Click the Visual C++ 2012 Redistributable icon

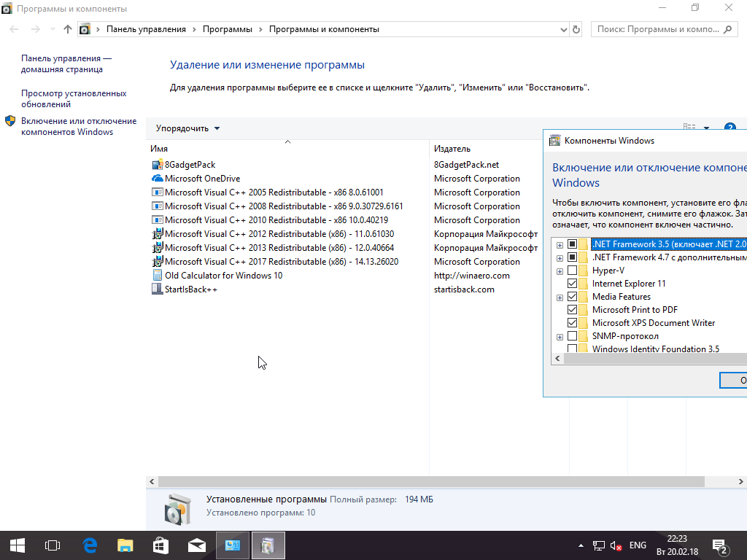point(158,234)
